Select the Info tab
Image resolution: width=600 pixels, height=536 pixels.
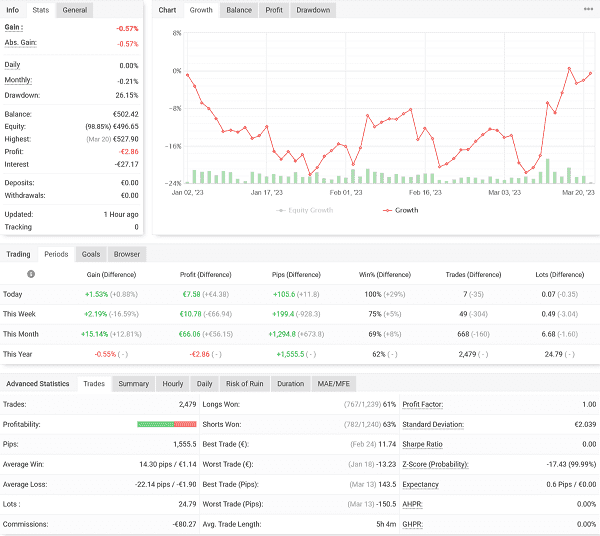point(13,10)
